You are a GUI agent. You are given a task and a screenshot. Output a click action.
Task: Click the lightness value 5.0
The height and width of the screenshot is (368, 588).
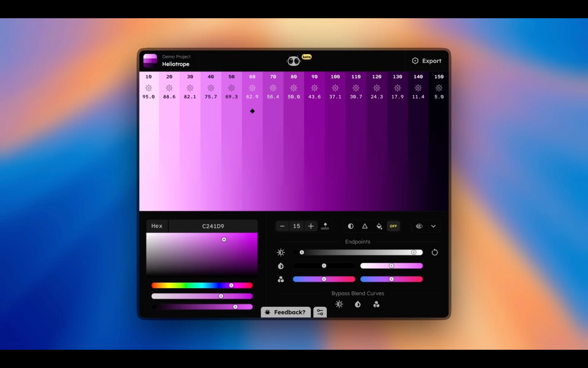[x=439, y=97]
